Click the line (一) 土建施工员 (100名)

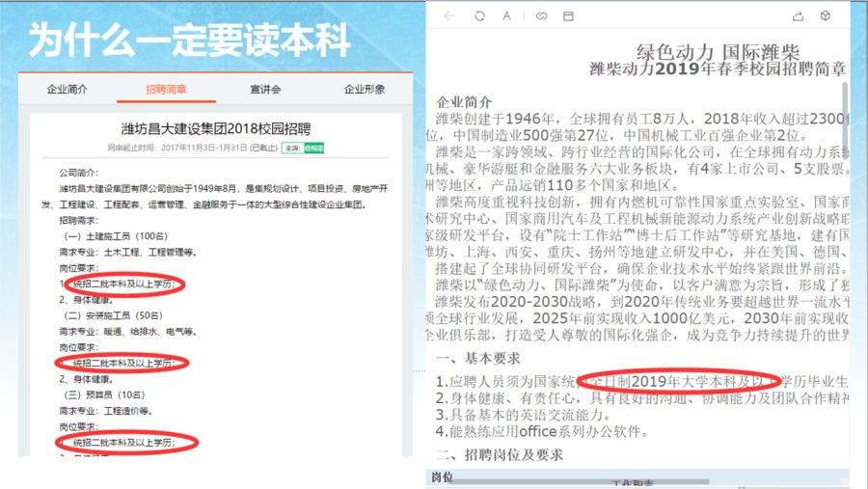(117, 236)
